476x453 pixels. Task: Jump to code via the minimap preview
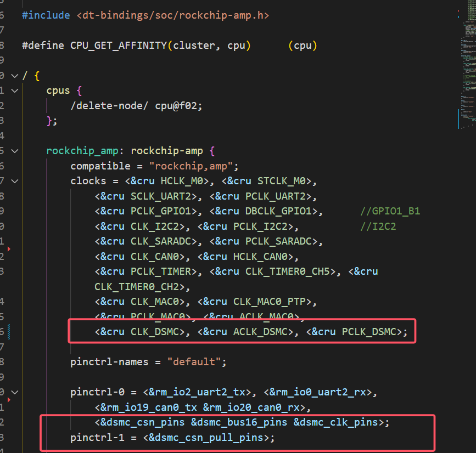point(466,66)
